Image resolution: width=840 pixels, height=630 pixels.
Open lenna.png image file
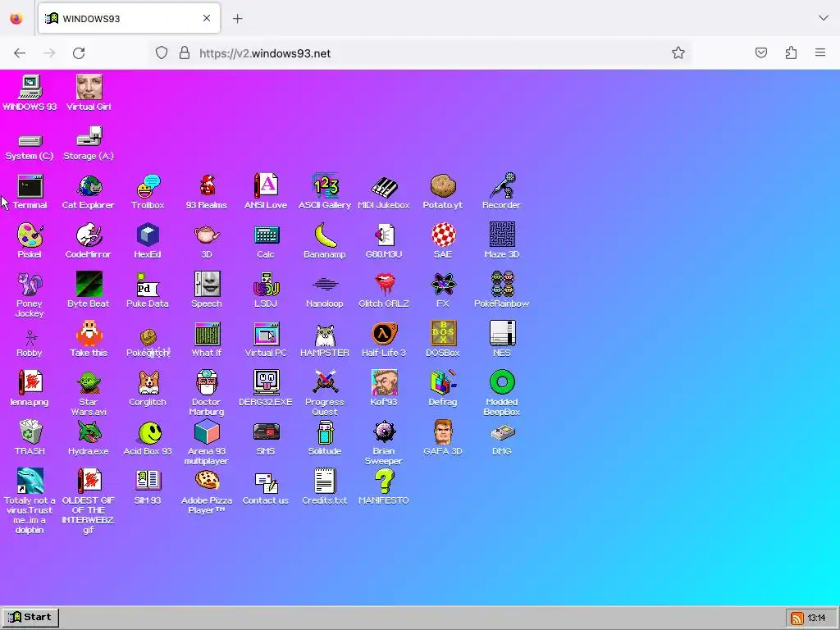pyautogui.click(x=30, y=383)
